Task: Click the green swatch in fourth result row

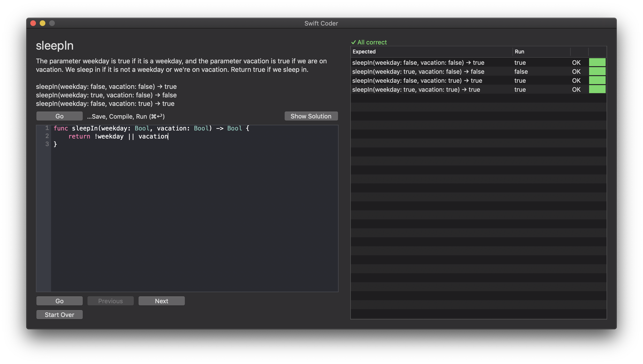Action: point(597,90)
